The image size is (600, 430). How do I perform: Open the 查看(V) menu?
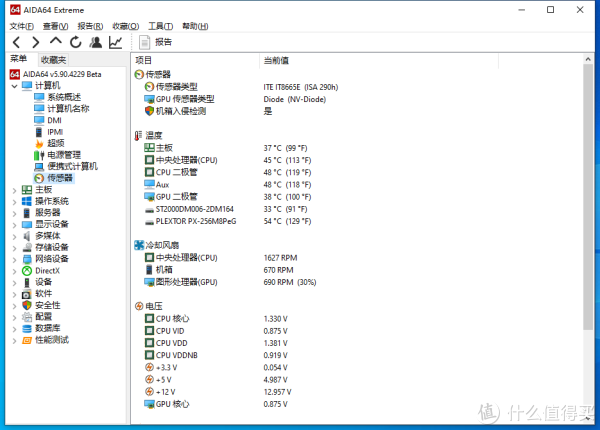[x=55, y=26]
